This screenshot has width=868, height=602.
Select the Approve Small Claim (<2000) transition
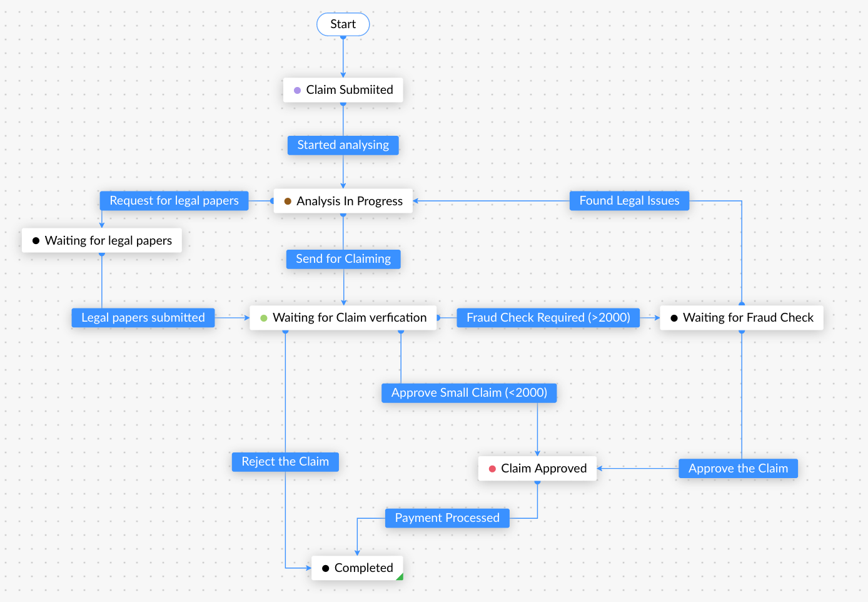coord(469,393)
